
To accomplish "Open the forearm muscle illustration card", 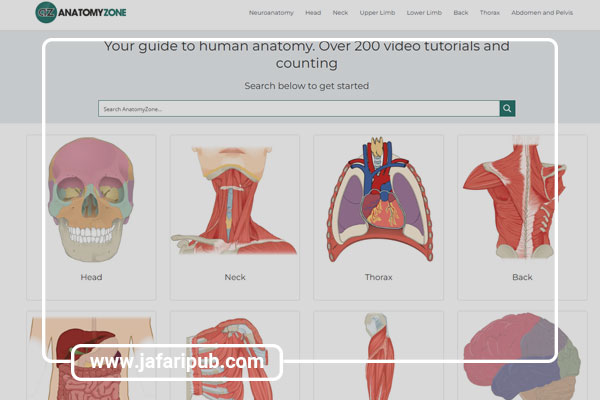I will point(378,356).
